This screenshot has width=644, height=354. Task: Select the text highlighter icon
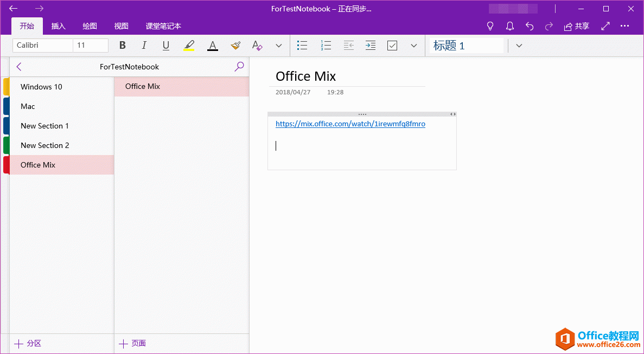[x=189, y=45]
